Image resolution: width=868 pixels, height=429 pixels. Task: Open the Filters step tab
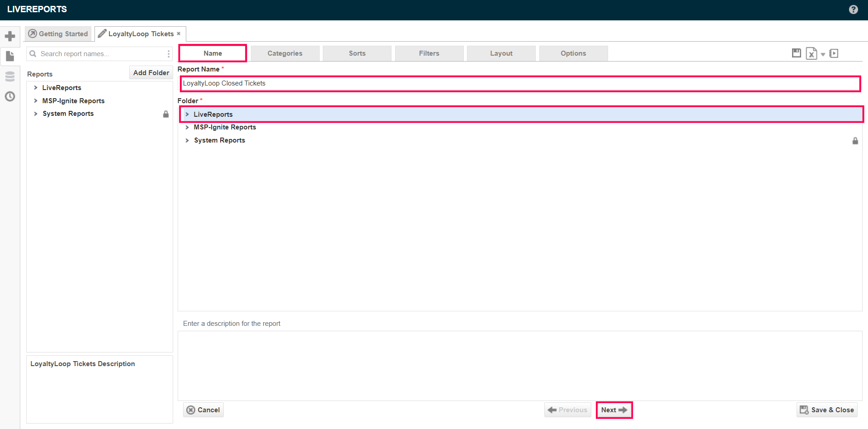pos(429,53)
